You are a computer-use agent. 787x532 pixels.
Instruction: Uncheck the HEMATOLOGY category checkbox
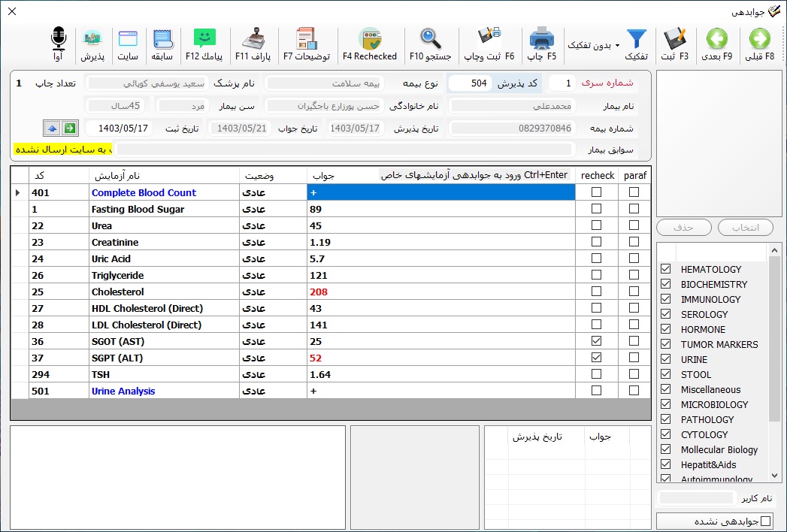(665, 269)
